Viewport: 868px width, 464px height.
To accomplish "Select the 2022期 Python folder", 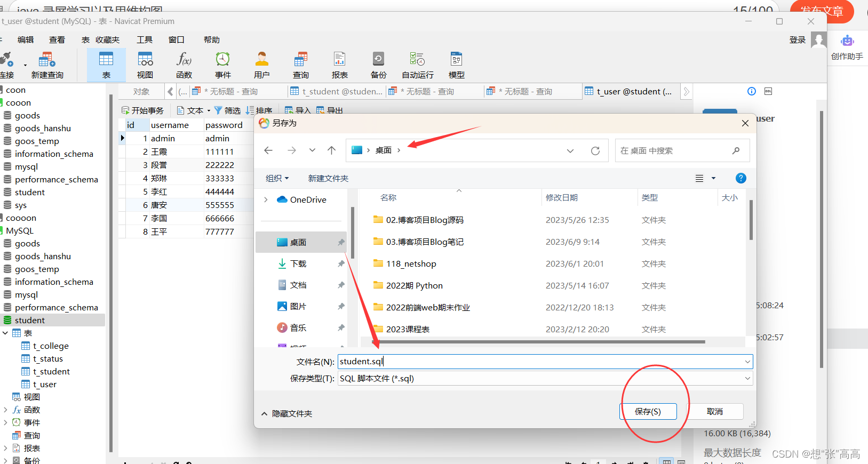I will pyautogui.click(x=415, y=285).
